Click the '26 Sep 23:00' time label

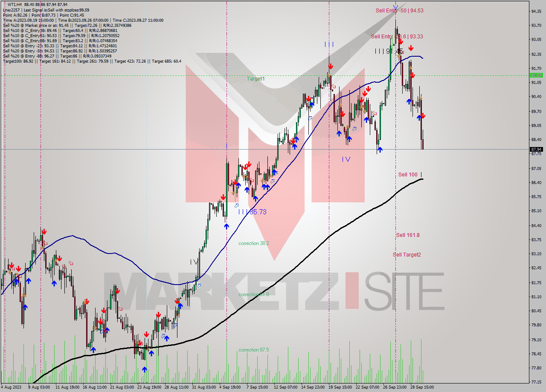pyautogui.click(x=394, y=387)
